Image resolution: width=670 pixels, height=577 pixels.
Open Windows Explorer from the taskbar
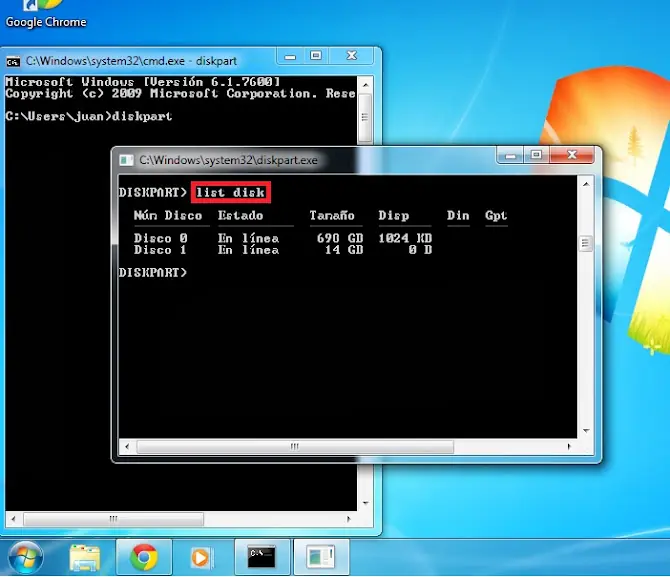(85, 556)
